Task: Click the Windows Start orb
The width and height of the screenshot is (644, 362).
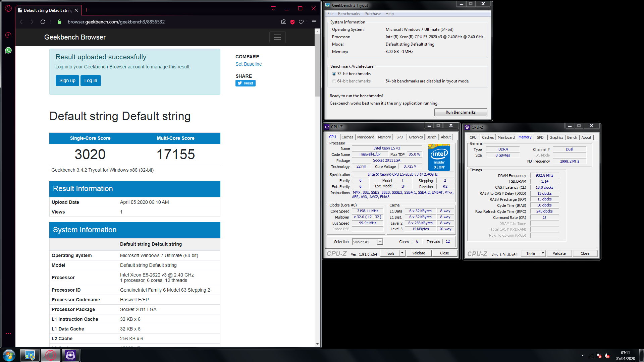Action: [x=9, y=355]
